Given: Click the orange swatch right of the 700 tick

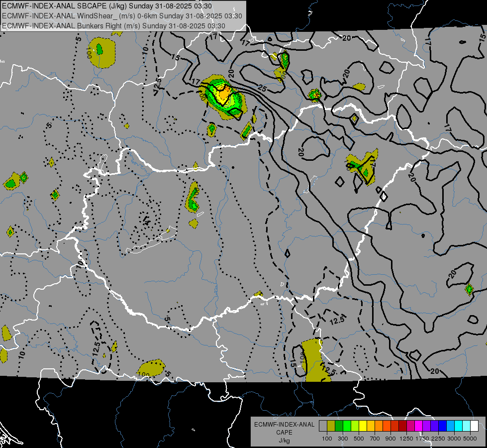Looking at the screenshot, I should coord(379,426).
